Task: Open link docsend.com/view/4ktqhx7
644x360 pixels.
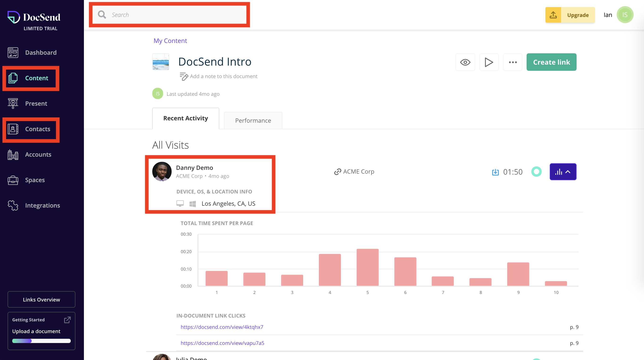Action: 222,327
